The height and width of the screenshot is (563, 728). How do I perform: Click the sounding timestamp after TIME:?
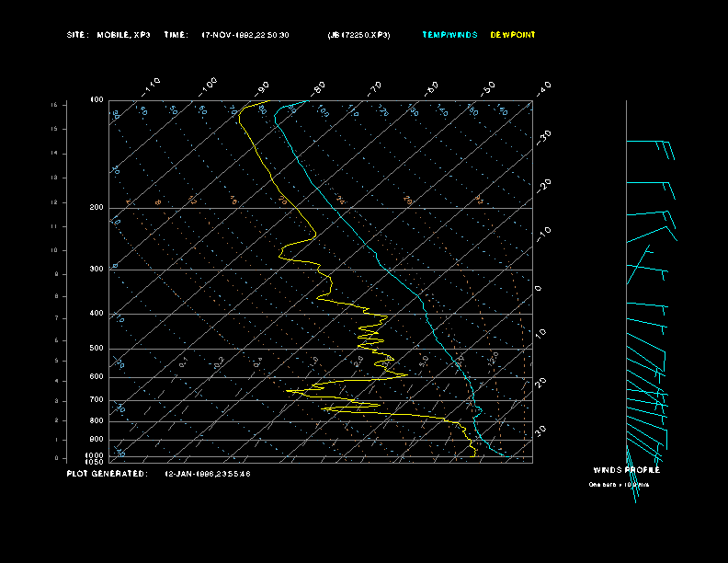(x=245, y=35)
